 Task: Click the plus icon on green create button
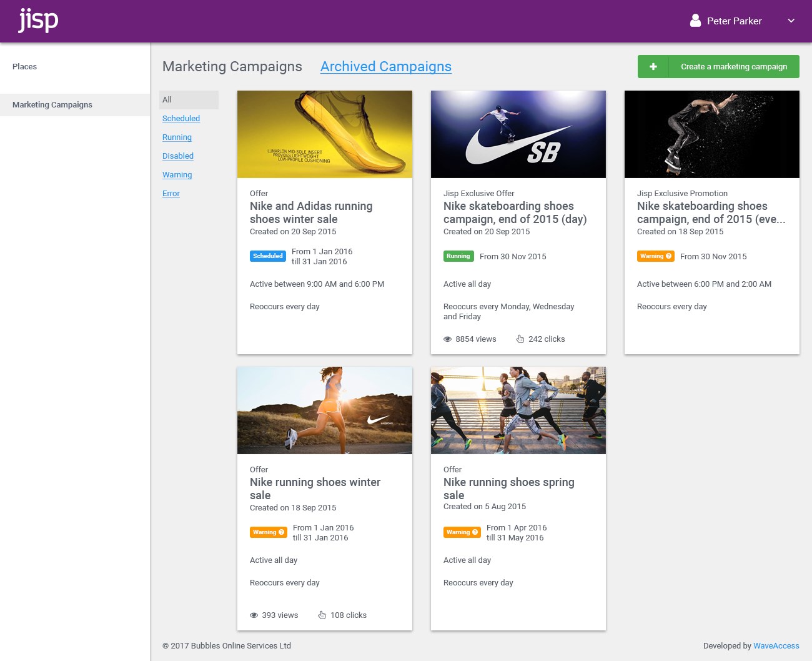coord(653,67)
